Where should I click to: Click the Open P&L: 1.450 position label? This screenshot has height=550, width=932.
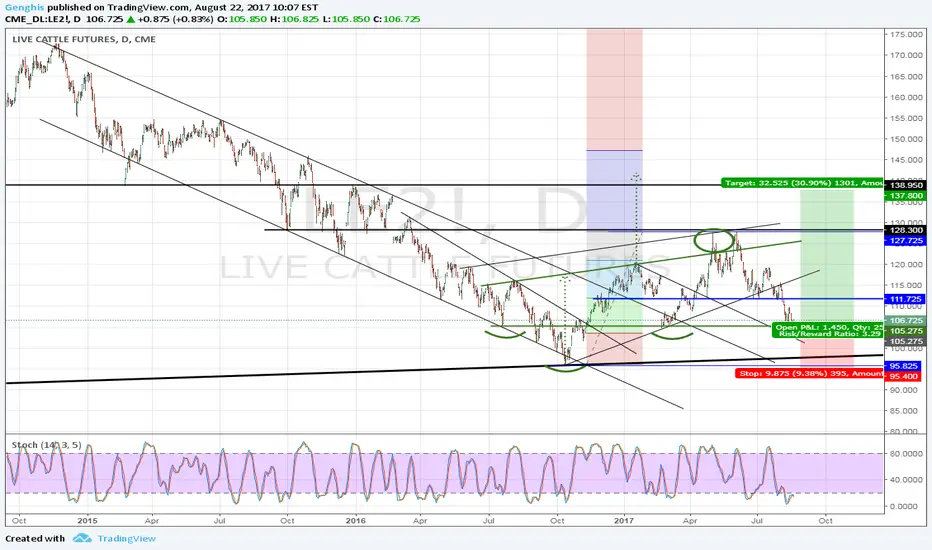point(829,327)
